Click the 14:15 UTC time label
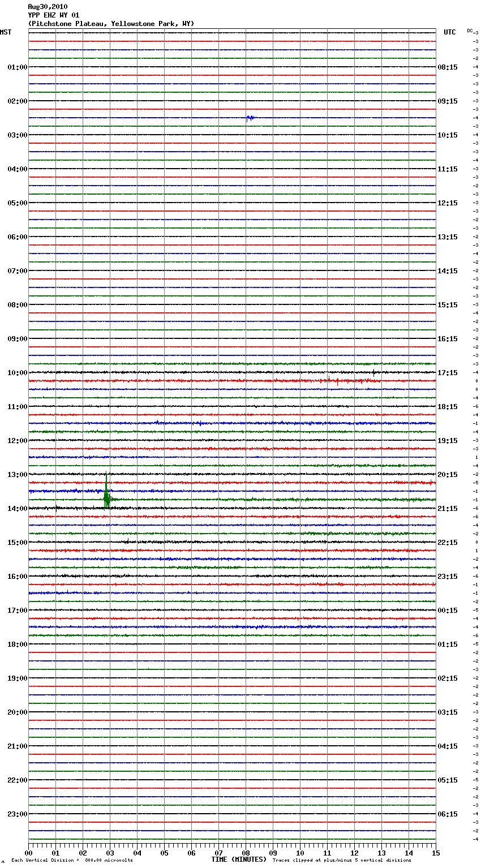Screen dimensions: 481x868 point(448,271)
